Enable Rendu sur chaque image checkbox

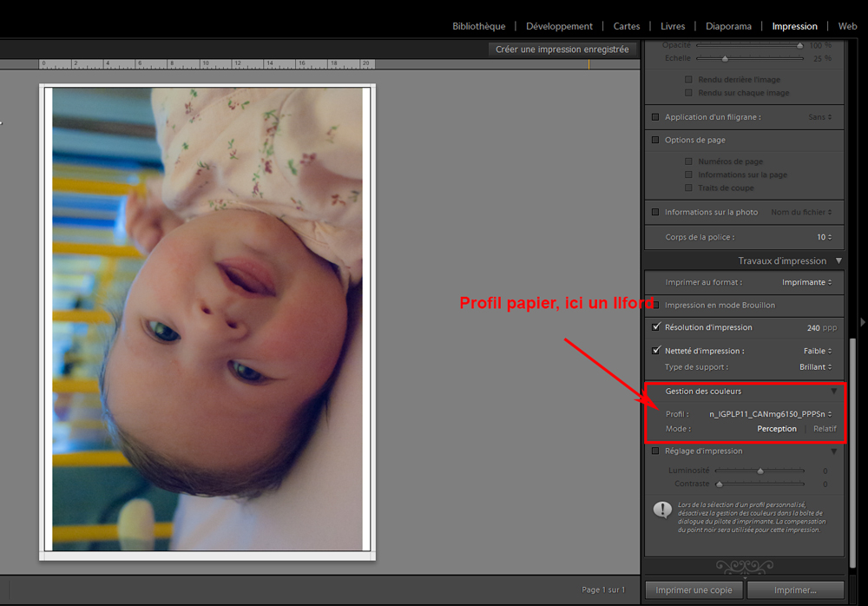coord(688,93)
